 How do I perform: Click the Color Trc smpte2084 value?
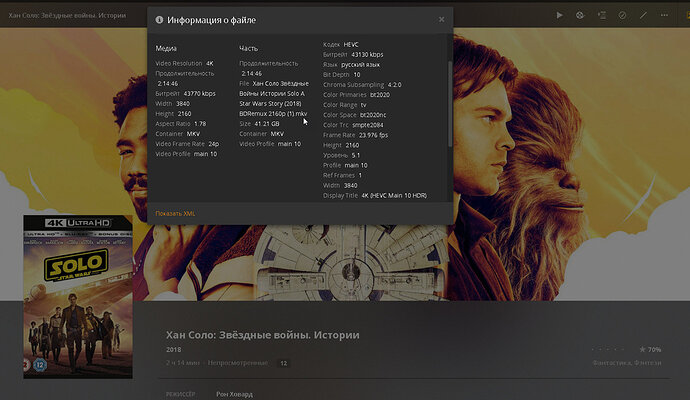click(367, 125)
